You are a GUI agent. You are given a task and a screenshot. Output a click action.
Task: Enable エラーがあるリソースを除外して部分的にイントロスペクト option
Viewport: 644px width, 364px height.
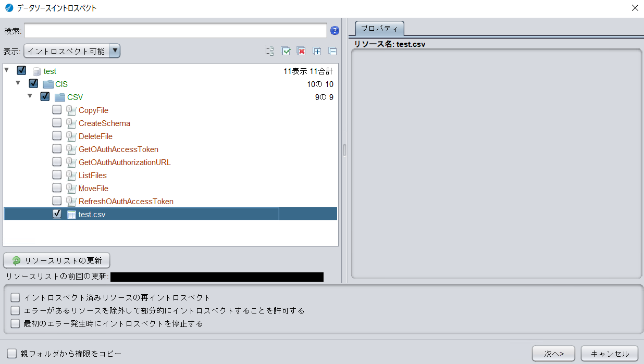click(x=15, y=310)
